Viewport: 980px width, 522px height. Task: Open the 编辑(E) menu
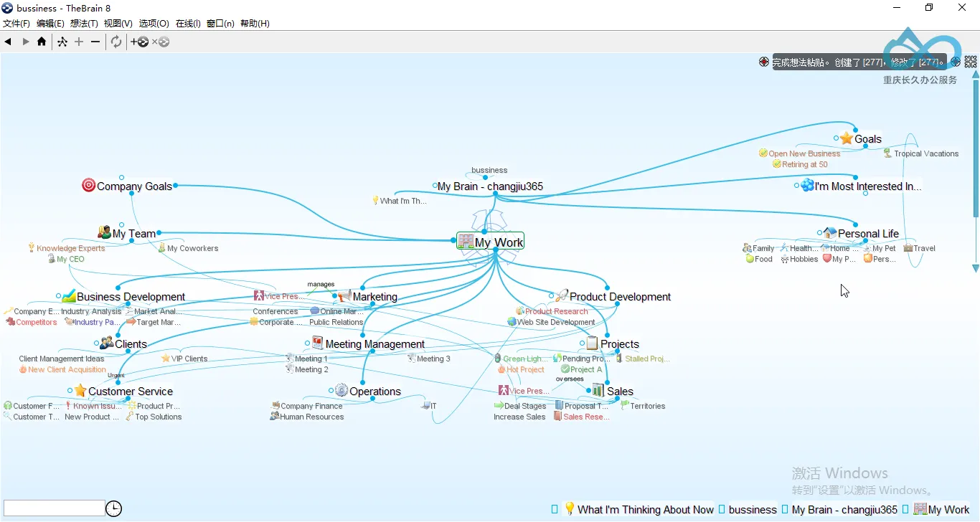click(50, 24)
